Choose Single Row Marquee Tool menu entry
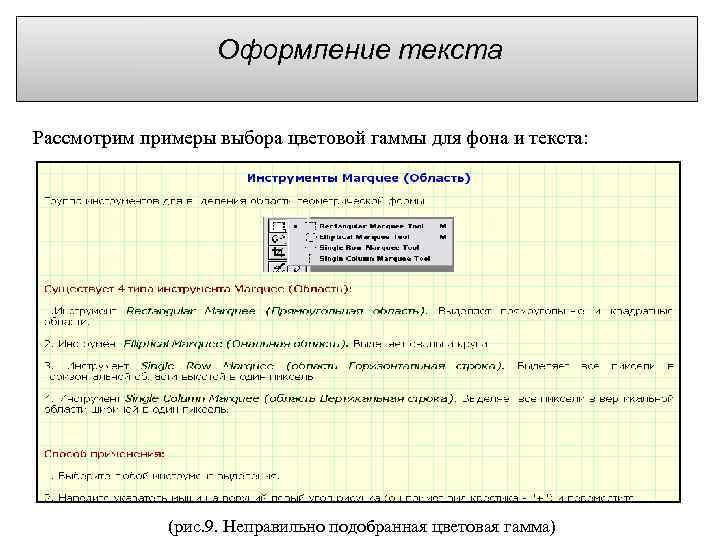 [369, 248]
